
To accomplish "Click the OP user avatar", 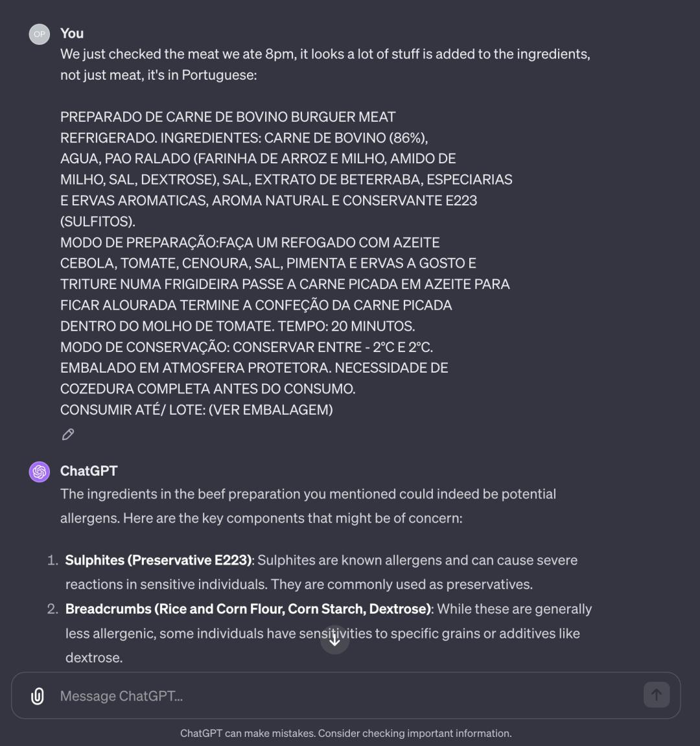I will [40, 34].
